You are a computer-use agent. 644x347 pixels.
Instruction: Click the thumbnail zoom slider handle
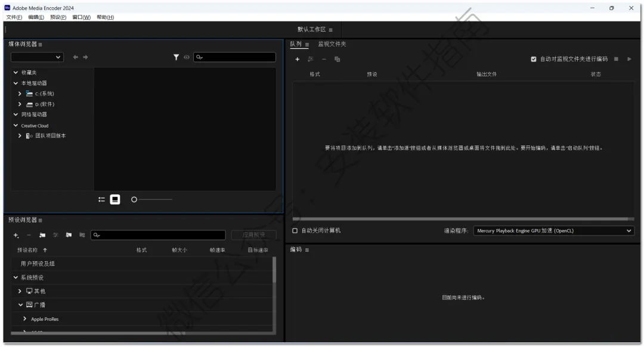pos(134,200)
